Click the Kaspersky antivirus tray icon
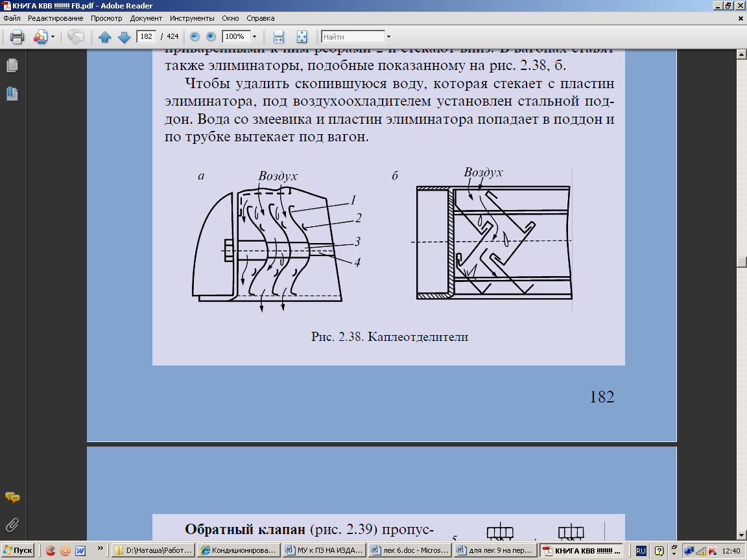The image size is (747, 560). tap(713, 552)
